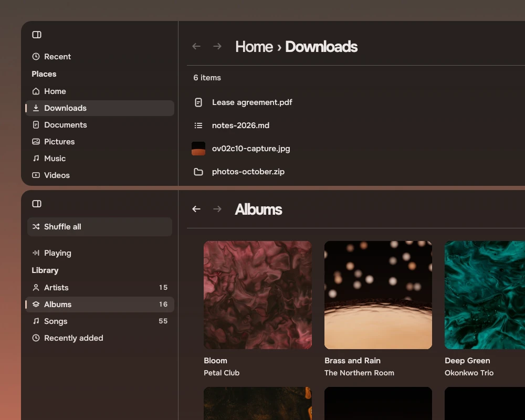Click the Recently added clock icon
This screenshot has width=525, height=420.
click(36, 338)
